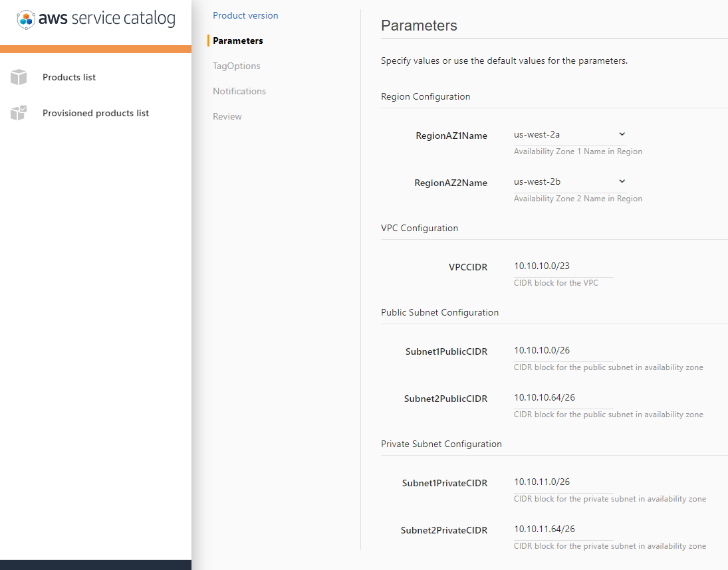Click the AWS Service Catalog logo icon
This screenshot has height=570, width=728.
click(x=26, y=19)
